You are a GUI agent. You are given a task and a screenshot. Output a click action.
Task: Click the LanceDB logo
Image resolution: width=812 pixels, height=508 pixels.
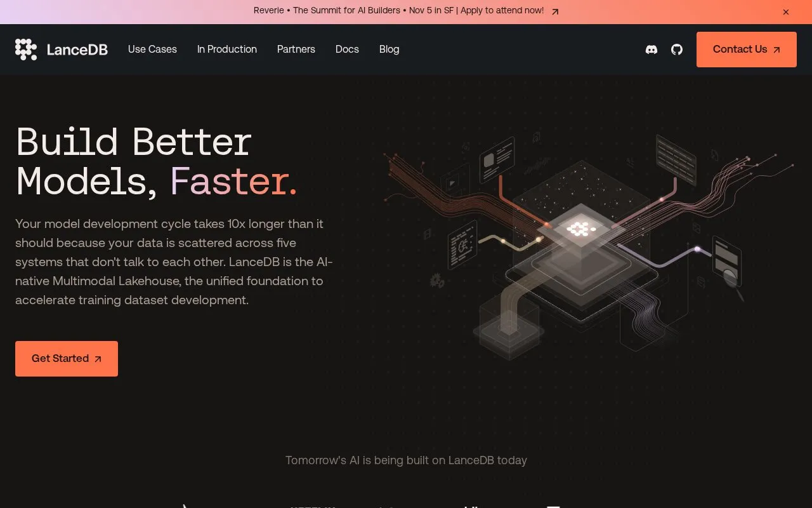click(62, 50)
